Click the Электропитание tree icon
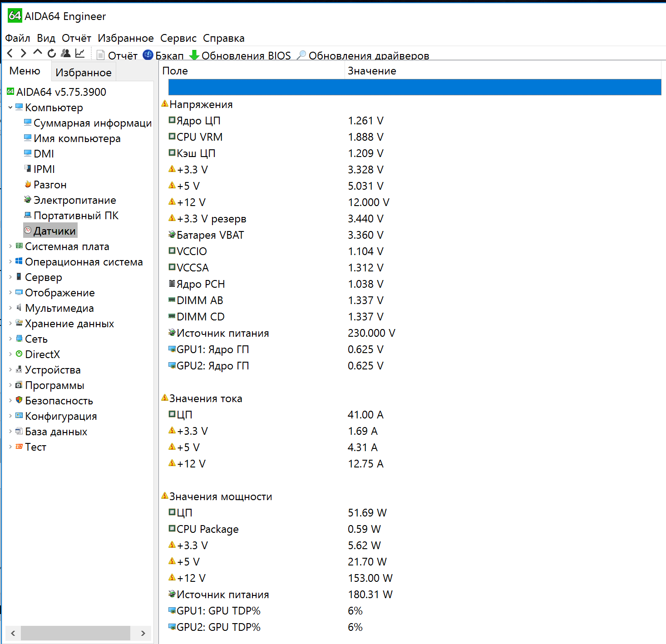Image resolution: width=666 pixels, height=644 pixels. [28, 200]
